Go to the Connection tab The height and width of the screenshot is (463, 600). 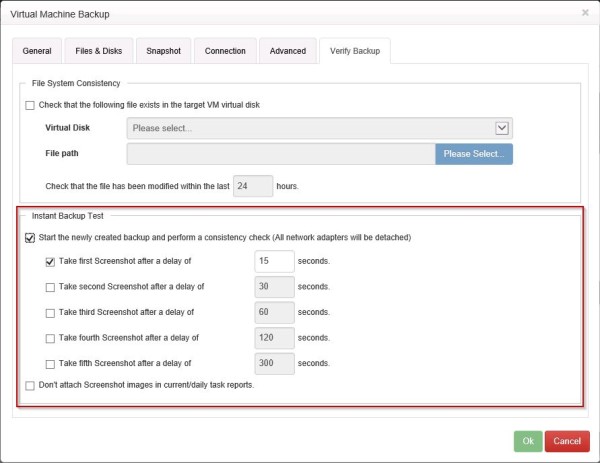tap(225, 51)
